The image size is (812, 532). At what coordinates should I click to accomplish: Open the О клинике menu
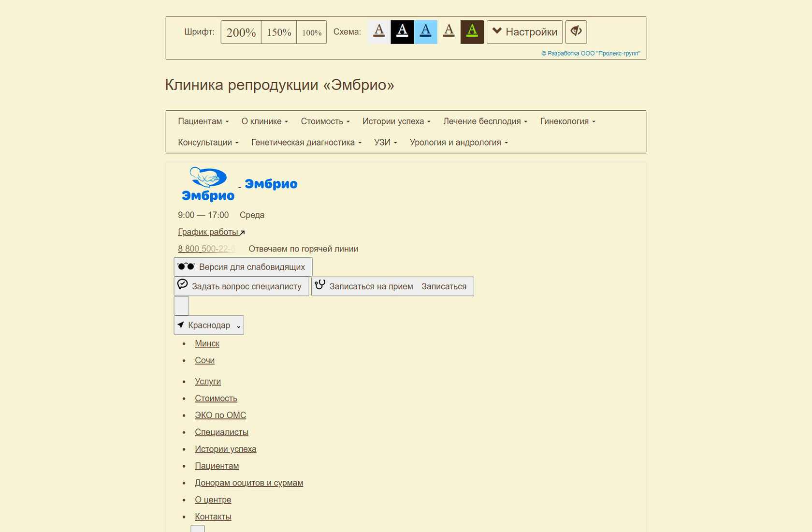[265, 121]
